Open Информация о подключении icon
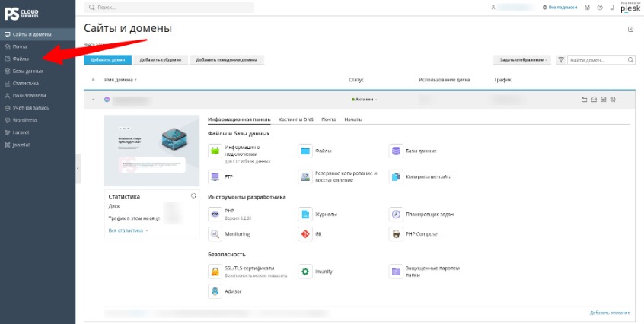 click(x=215, y=151)
